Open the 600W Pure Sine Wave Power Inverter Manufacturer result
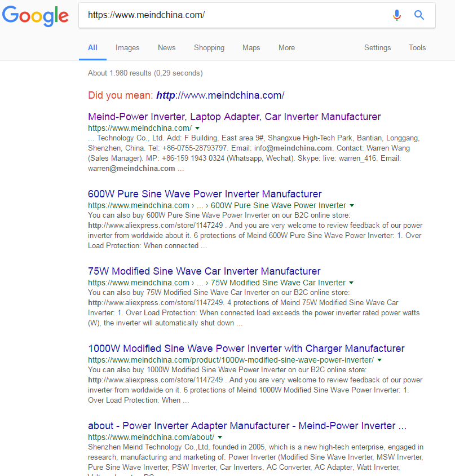Viewport: 455px width, 476px height. coord(205,194)
